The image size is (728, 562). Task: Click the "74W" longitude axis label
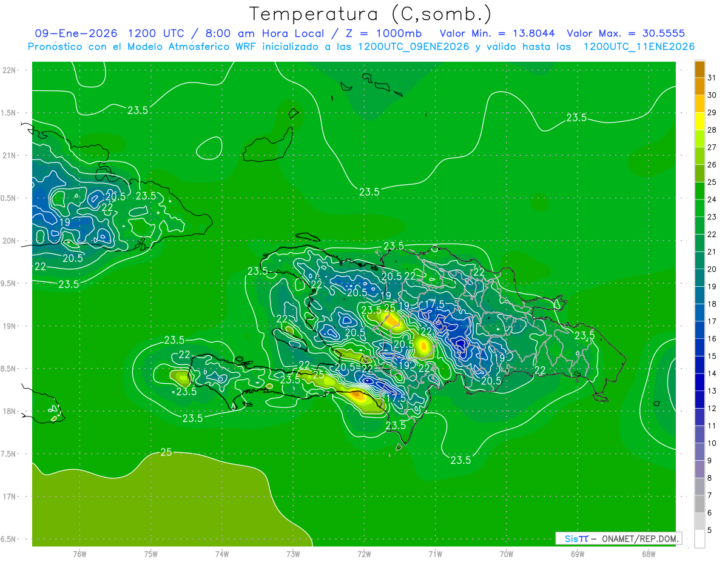tap(222, 554)
